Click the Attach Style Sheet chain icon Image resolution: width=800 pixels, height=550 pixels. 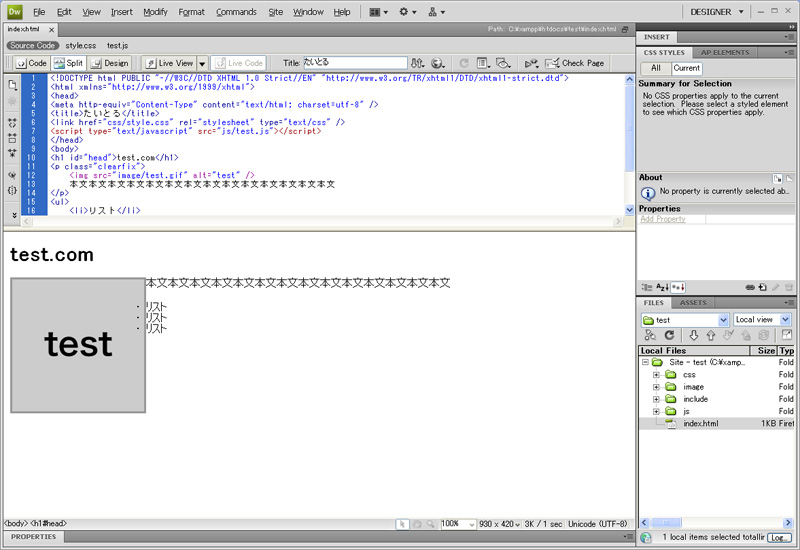coord(750,287)
